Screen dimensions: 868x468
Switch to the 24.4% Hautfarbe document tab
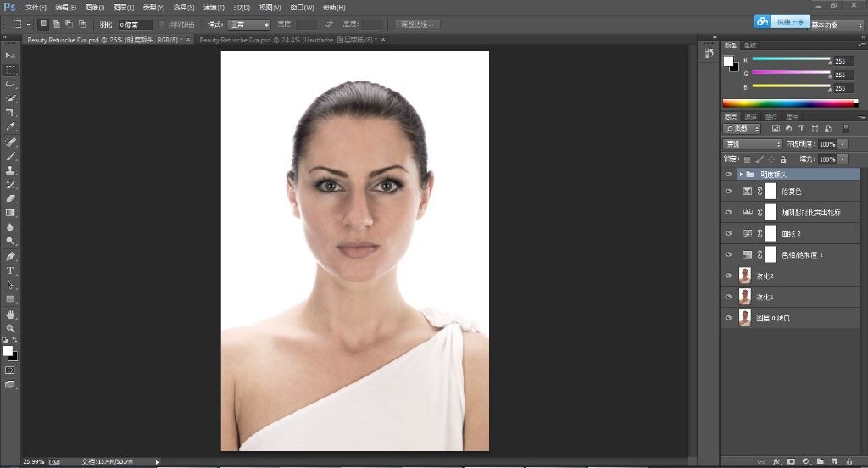pyautogui.click(x=290, y=40)
